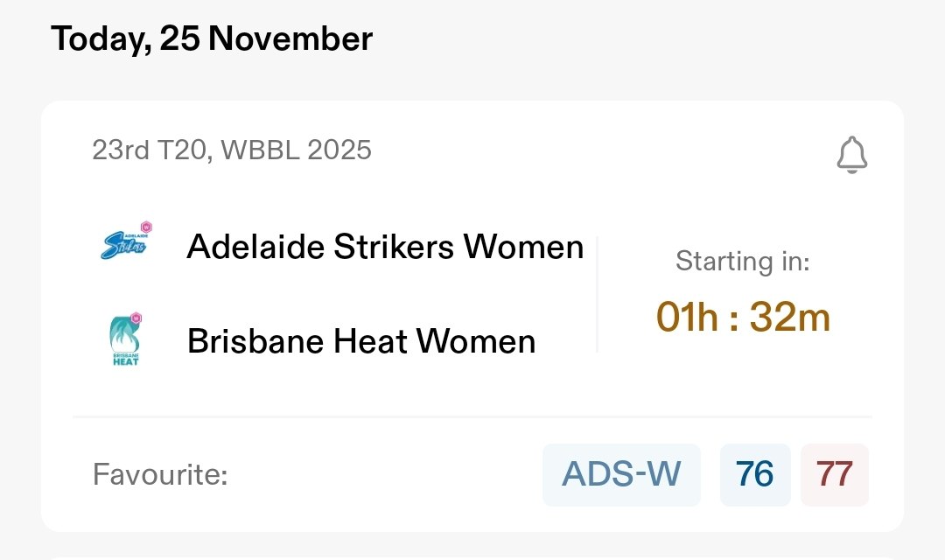The image size is (945, 560).
Task: Tap the Today, 25 November date header
Action: (x=212, y=39)
